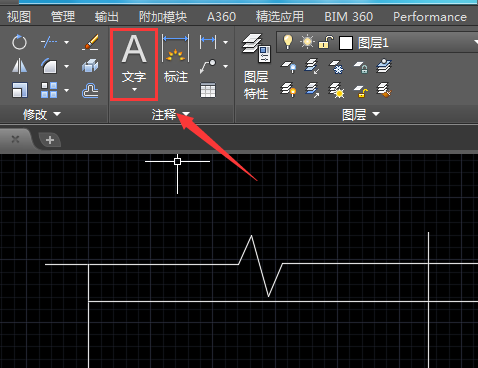478x368 pixels.
Task: Open the 精选应用 ribbon tab
Action: [280, 16]
